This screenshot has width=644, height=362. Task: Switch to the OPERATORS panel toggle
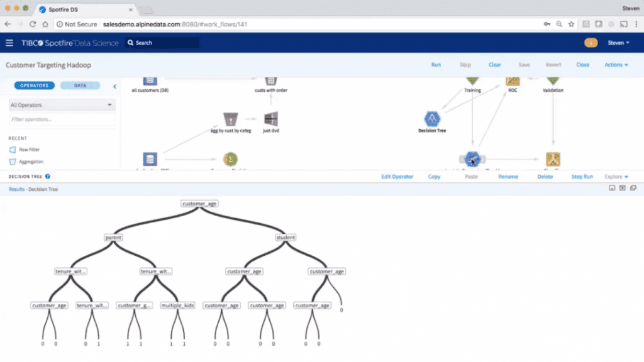(34, 85)
